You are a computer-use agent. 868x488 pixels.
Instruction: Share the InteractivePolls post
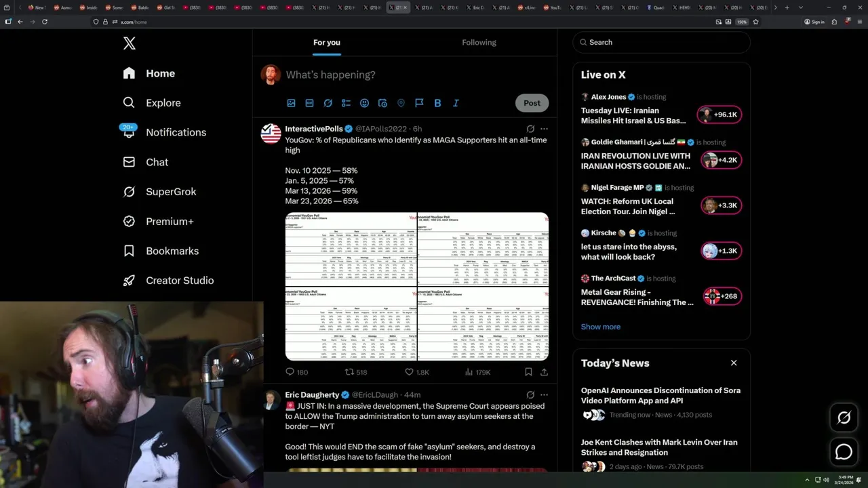tap(544, 372)
